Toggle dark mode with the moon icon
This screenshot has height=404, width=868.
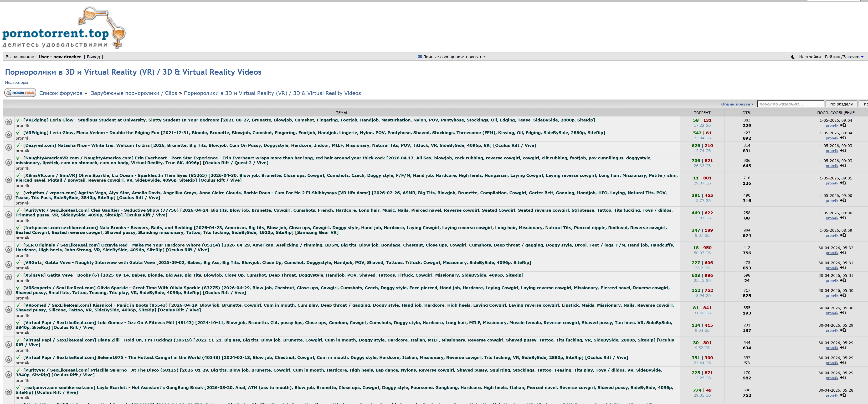(793, 57)
